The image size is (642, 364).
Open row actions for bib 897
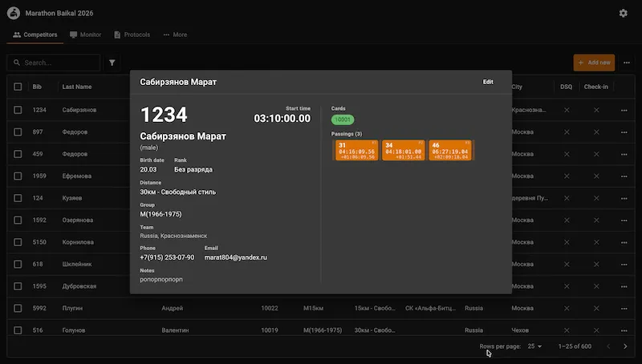624,132
